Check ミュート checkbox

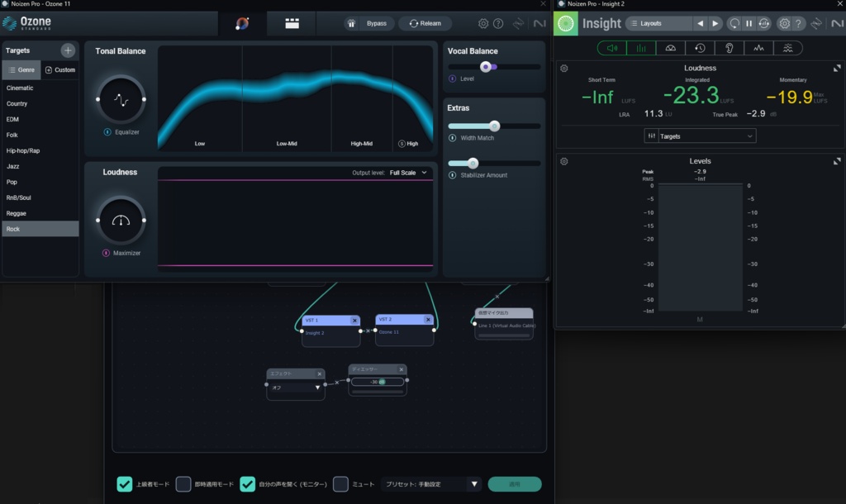pyautogui.click(x=340, y=484)
